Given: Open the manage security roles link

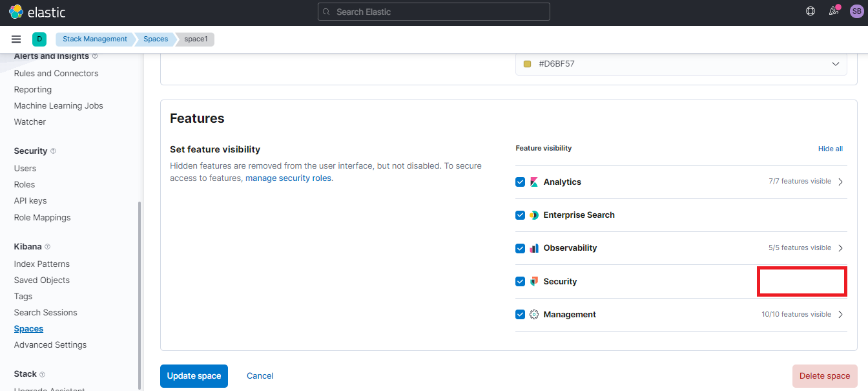Looking at the screenshot, I should click(x=289, y=178).
